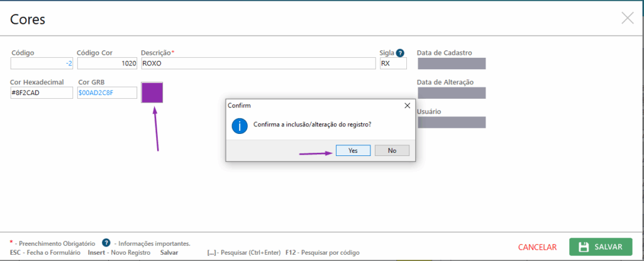644x261 pixels.
Task: Pick the purple color preview swatch
Action: coord(152,92)
